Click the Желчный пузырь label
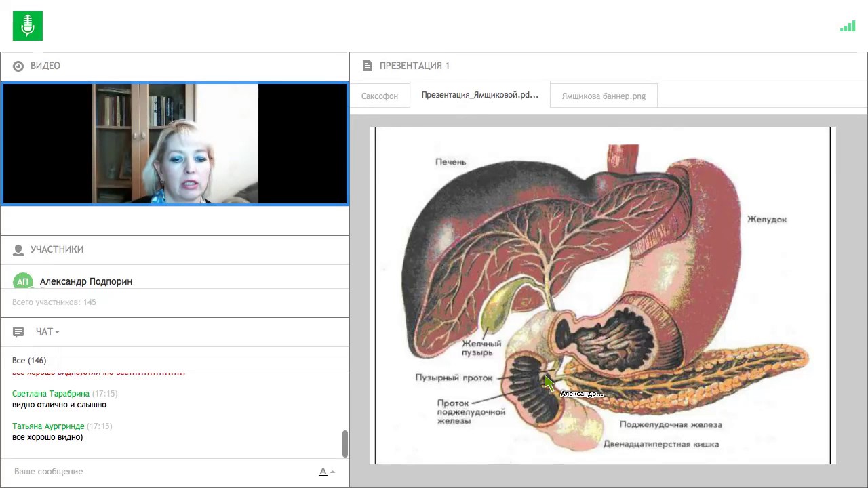868x488 pixels. click(x=481, y=348)
